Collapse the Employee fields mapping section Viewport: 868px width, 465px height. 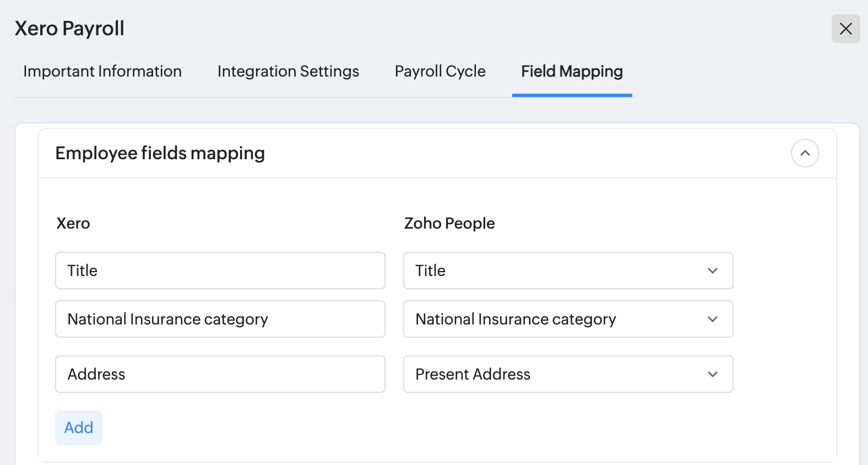[x=805, y=153]
